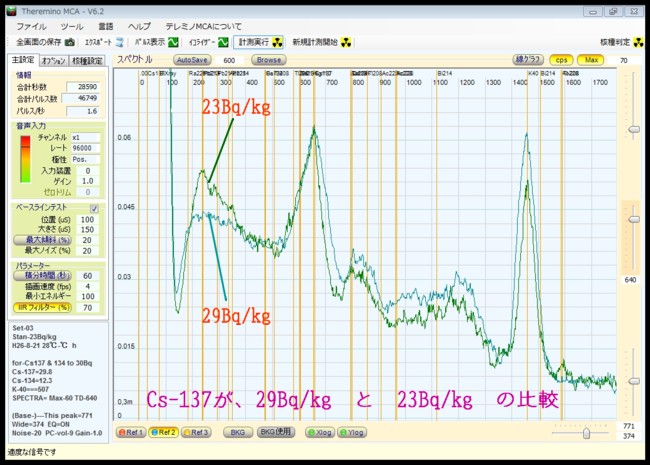650x465 pixels.
Task: Click the IIR フィルター (%) button
Action: (x=43, y=308)
